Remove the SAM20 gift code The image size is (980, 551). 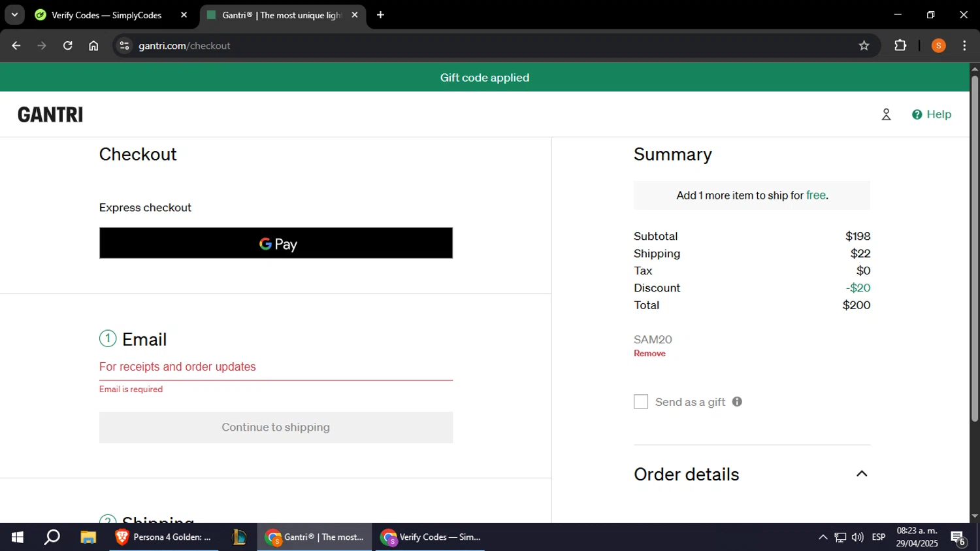tap(649, 354)
